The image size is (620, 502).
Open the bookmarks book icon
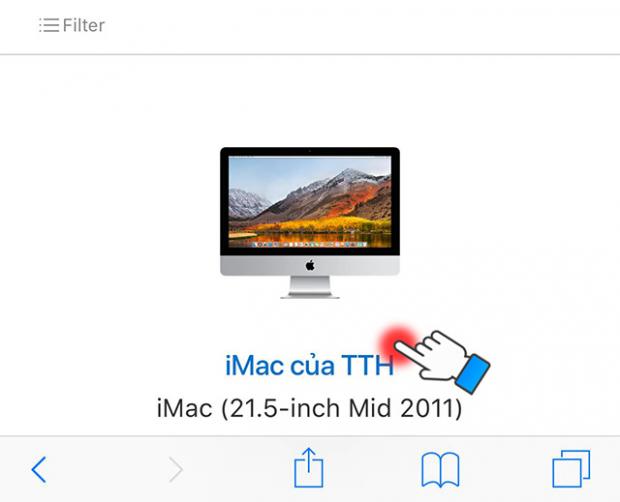tap(440, 470)
